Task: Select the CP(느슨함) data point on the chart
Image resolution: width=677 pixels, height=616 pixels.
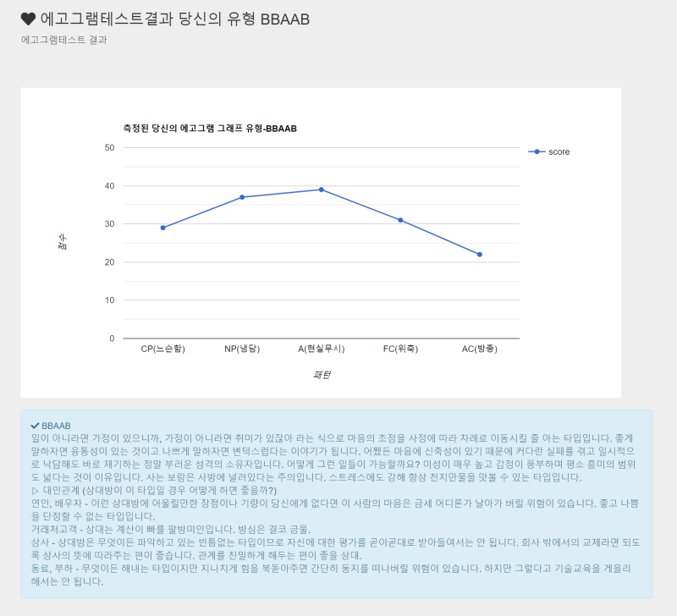Action: point(162,228)
